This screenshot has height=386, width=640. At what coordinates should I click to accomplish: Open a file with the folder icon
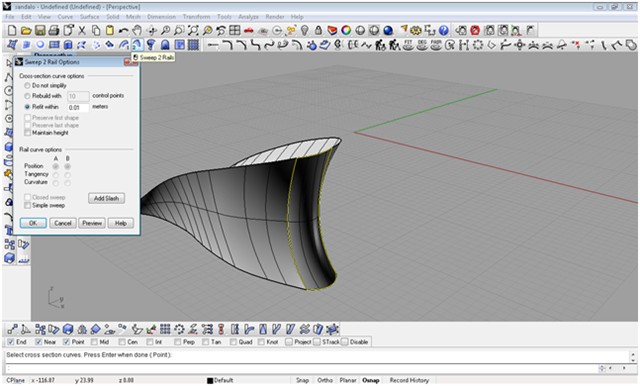pos(26,30)
